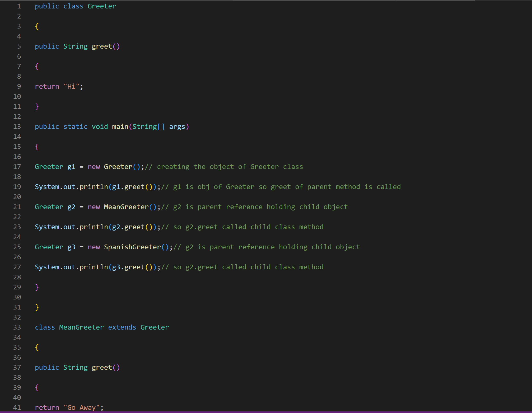Click the extends keyword on line 33
532x413 pixels.
[122, 327]
